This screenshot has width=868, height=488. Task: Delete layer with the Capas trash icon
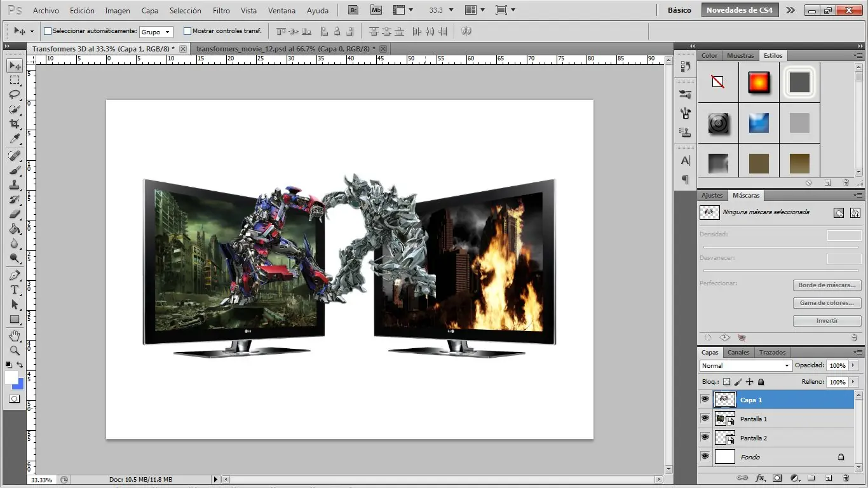pos(846,478)
